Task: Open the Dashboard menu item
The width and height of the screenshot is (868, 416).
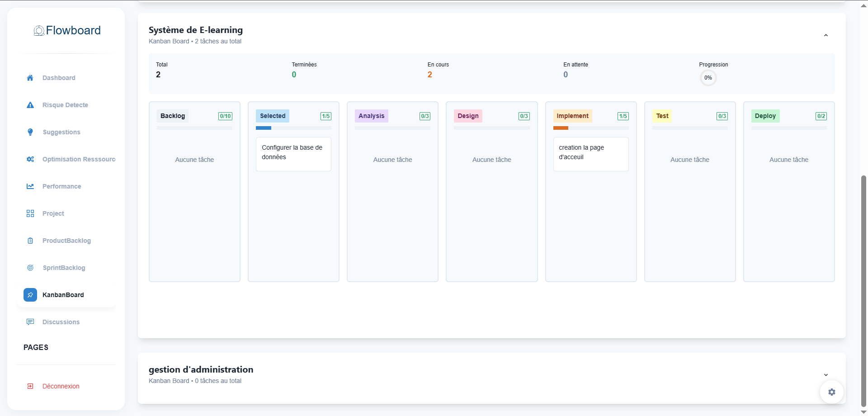Action: pyautogui.click(x=66, y=78)
